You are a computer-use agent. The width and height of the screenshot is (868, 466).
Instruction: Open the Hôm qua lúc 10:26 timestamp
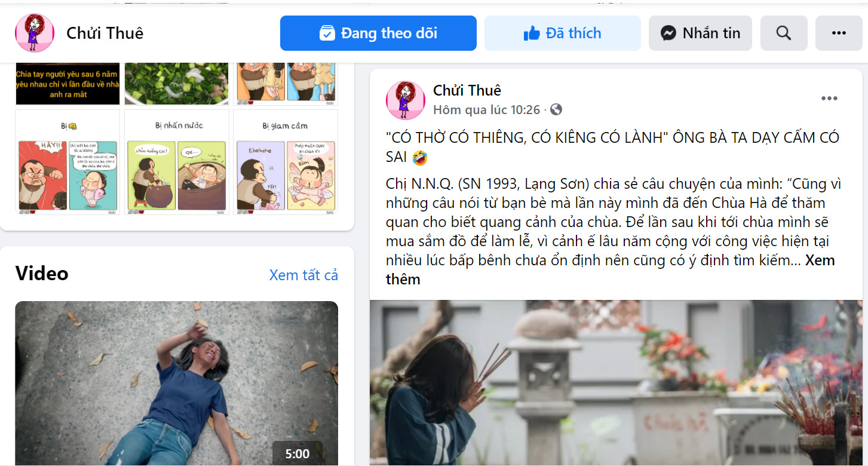click(x=486, y=110)
